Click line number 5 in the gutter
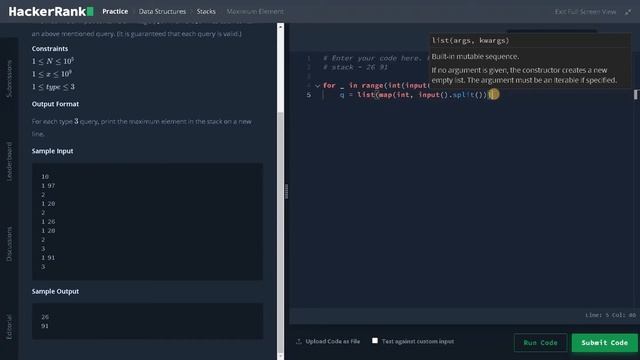Screen dimensions: 640x360 tap(309, 95)
